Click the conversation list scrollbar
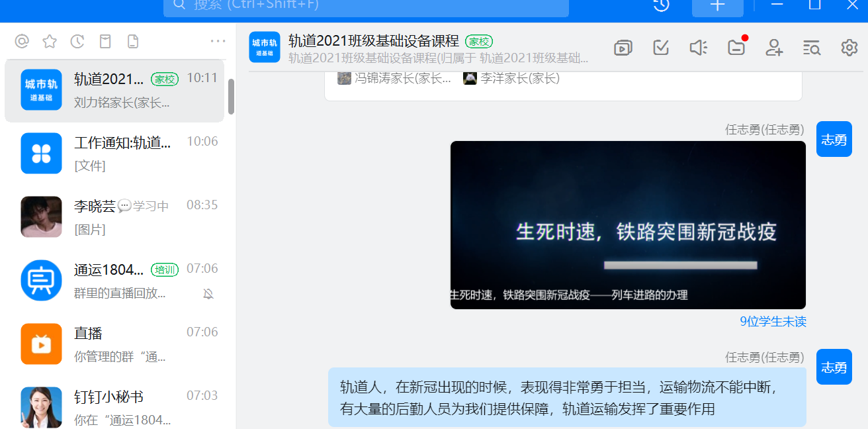Image resolution: width=868 pixels, height=429 pixels. 231,97
